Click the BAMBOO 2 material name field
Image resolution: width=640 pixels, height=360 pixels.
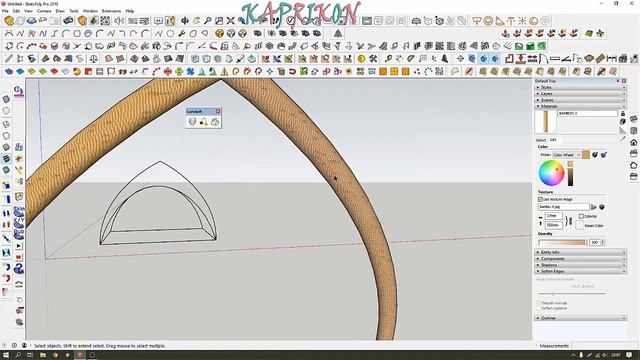pyautogui.click(x=587, y=113)
